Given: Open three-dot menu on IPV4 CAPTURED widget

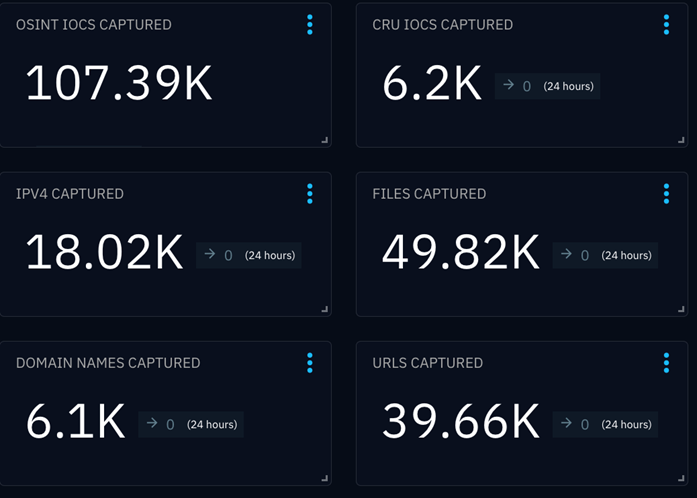Looking at the screenshot, I should (x=310, y=194).
